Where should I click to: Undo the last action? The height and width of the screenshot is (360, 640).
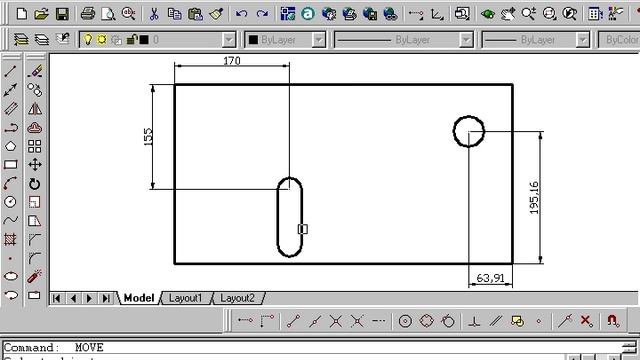[x=242, y=14]
